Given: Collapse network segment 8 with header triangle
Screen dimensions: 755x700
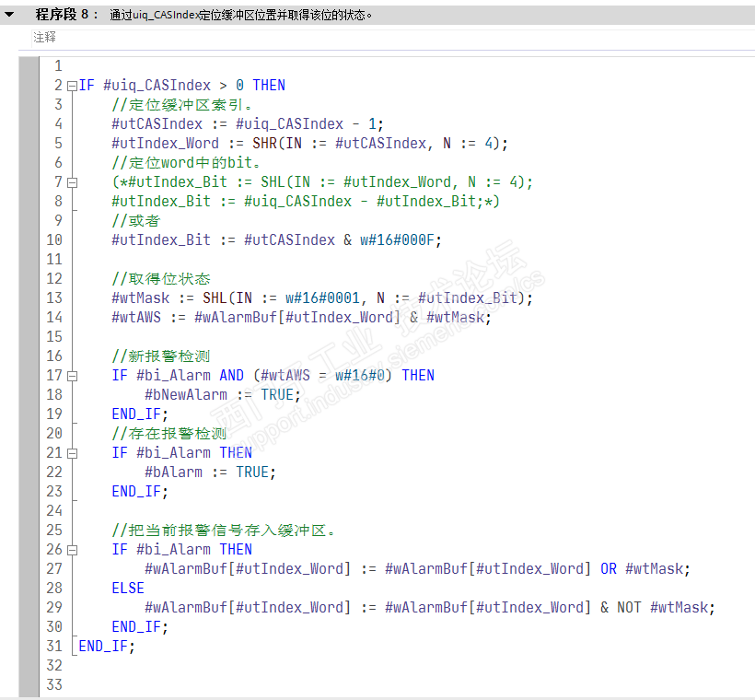Looking at the screenshot, I should tap(8, 15).
